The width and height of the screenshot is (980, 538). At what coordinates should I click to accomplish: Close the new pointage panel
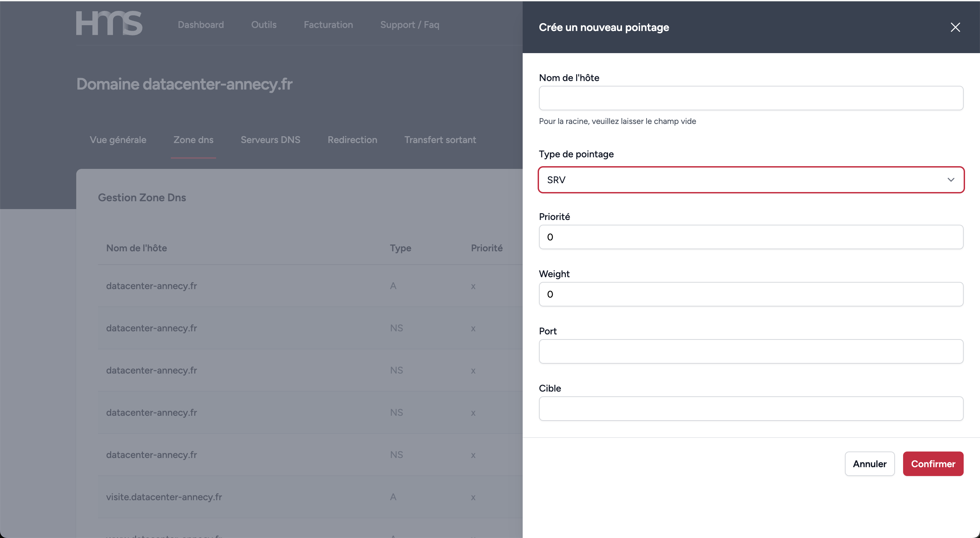tap(955, 27)
